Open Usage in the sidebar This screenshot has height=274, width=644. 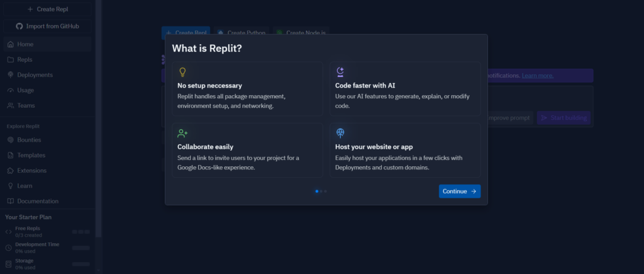[x=48, y=90]
